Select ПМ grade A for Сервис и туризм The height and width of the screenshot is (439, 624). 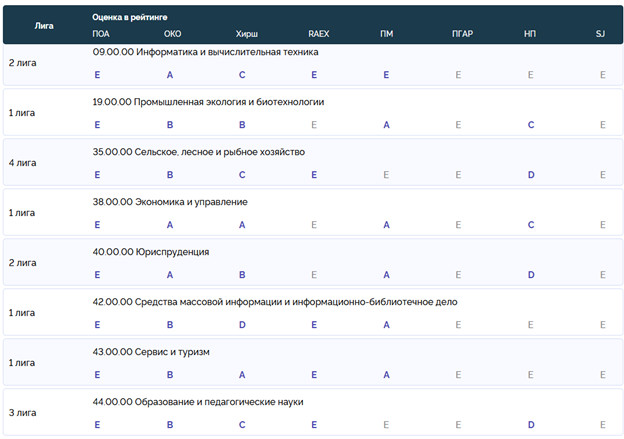click(386, 375)
